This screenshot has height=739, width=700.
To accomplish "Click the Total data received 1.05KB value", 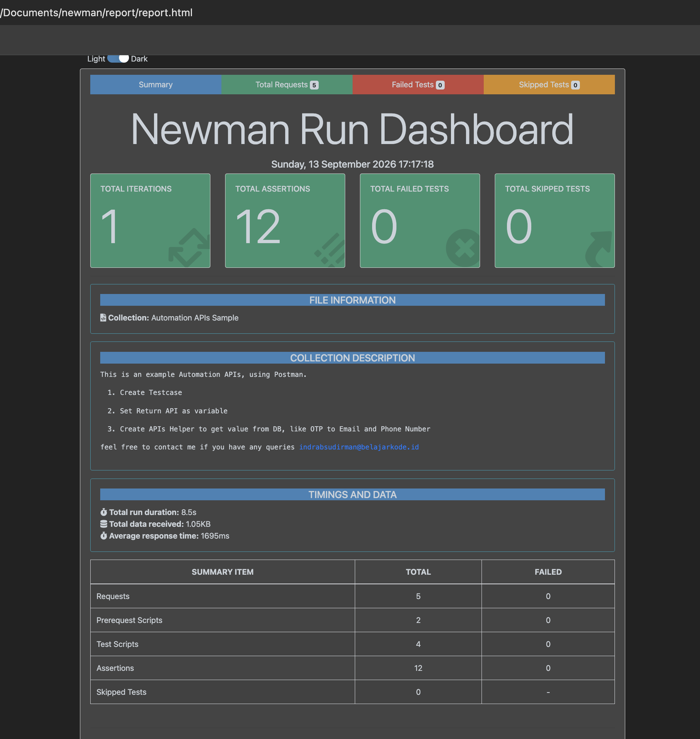I will [198, 524].
